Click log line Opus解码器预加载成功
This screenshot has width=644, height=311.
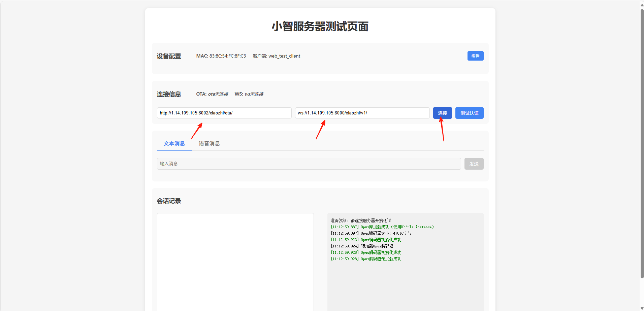[x=366, y=259]
